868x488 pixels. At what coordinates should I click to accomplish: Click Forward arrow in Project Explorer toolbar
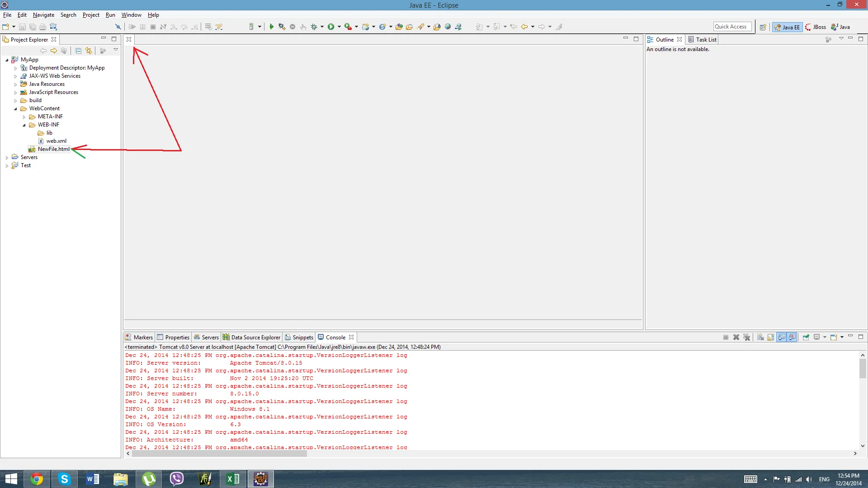coord(54,51)
